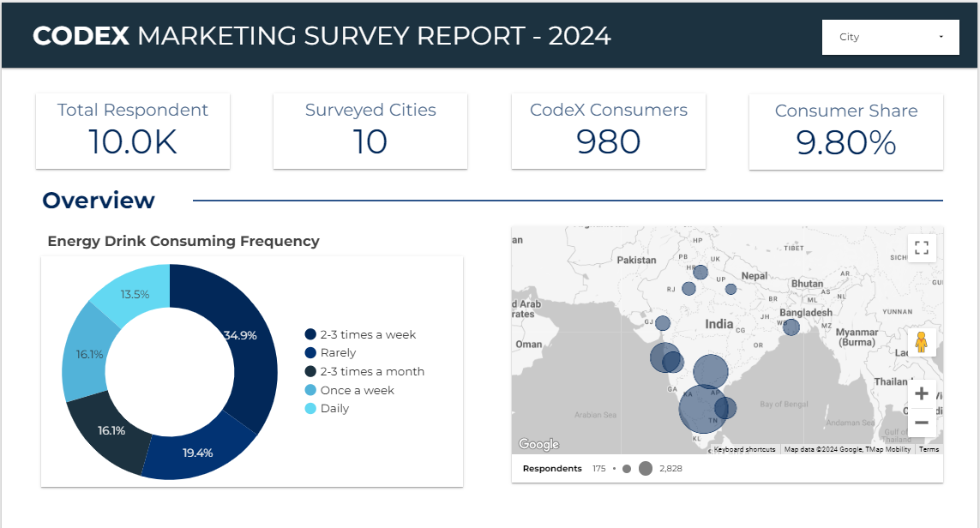The height and width of the screenshot is (528, 980).
Task: Select the Total Respondent scorecard
Action: tap(133, 131)
